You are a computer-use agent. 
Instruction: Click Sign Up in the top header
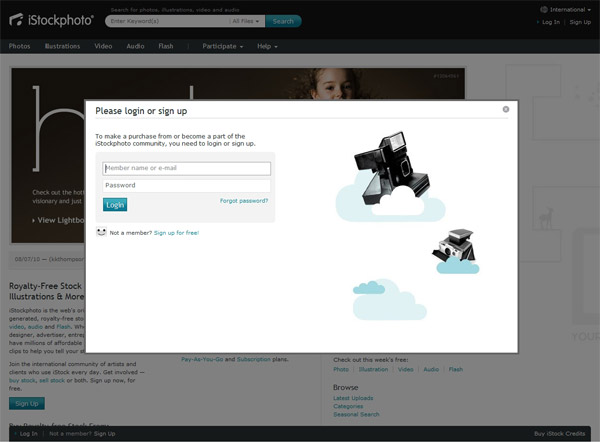pyautogui.click(x=580, y=22)
